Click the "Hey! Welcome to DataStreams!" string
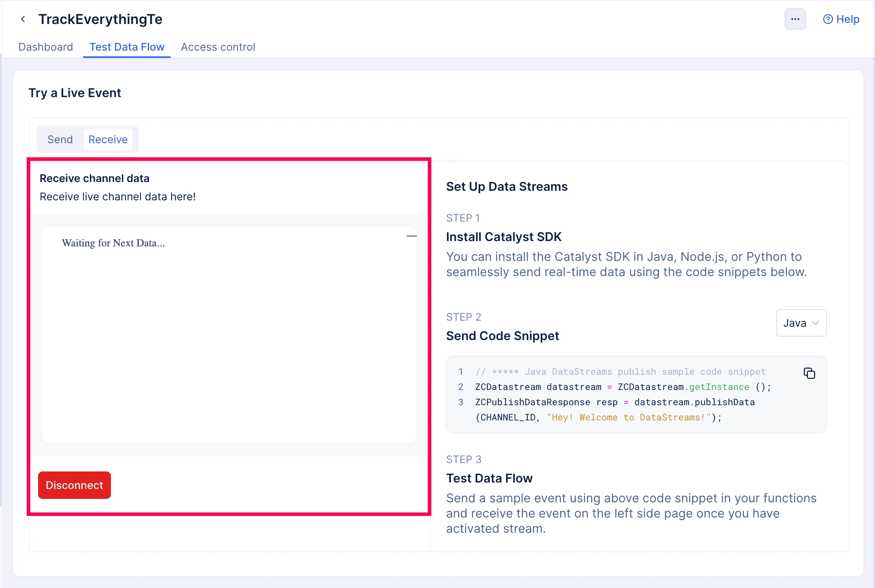 629,417
